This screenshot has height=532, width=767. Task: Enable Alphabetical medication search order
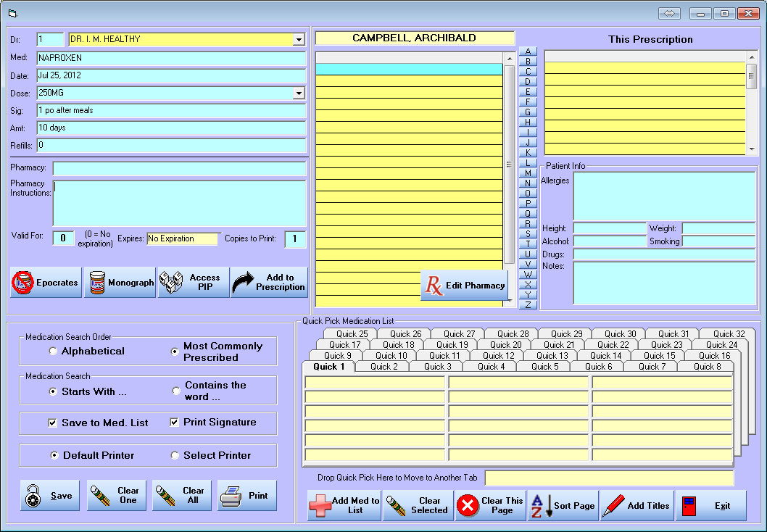(x=51, y=351)
